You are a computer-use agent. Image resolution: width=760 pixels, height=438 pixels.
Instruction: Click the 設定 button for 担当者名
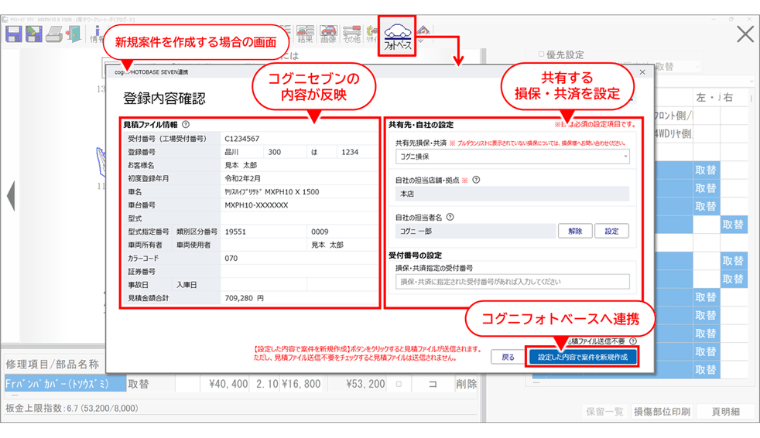[612, 231]
